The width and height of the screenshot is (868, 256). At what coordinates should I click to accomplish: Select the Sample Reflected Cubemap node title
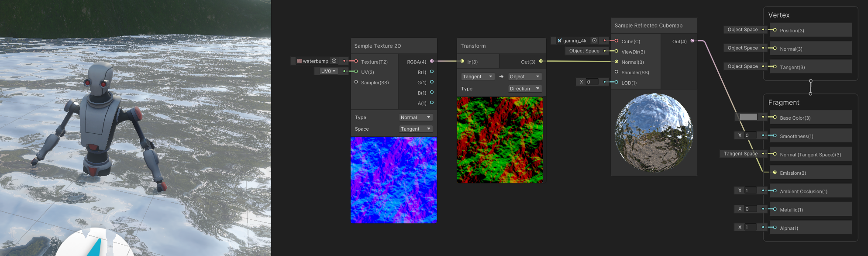[x=648, y=25]
